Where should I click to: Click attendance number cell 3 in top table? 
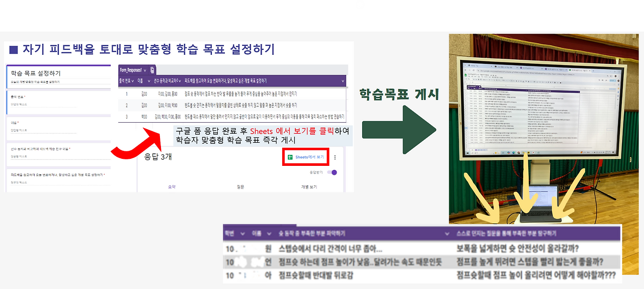[126, 117]
